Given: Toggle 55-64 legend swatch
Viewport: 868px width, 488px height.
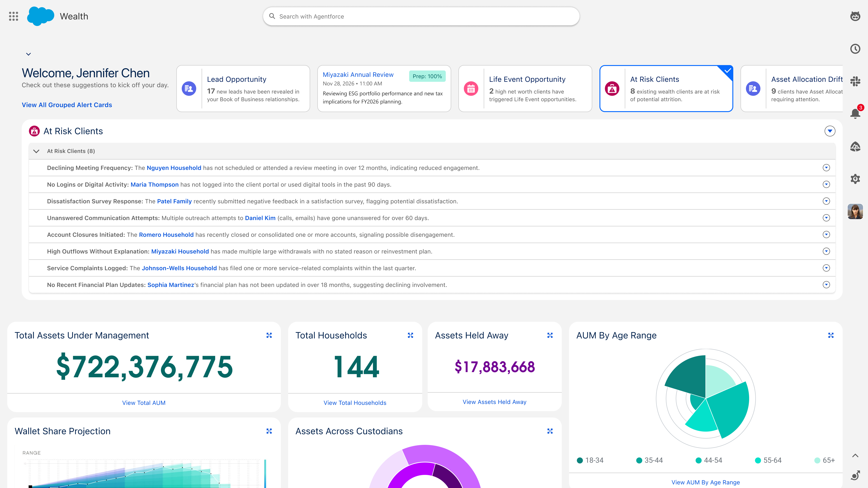Looking at the screenshot, I should click(758, 460).
